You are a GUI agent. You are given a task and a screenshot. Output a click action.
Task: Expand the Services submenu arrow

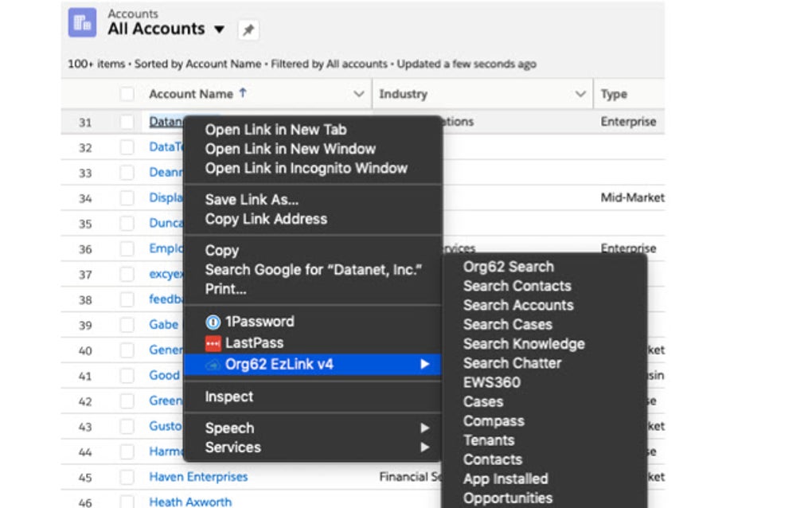click(425, 447)
